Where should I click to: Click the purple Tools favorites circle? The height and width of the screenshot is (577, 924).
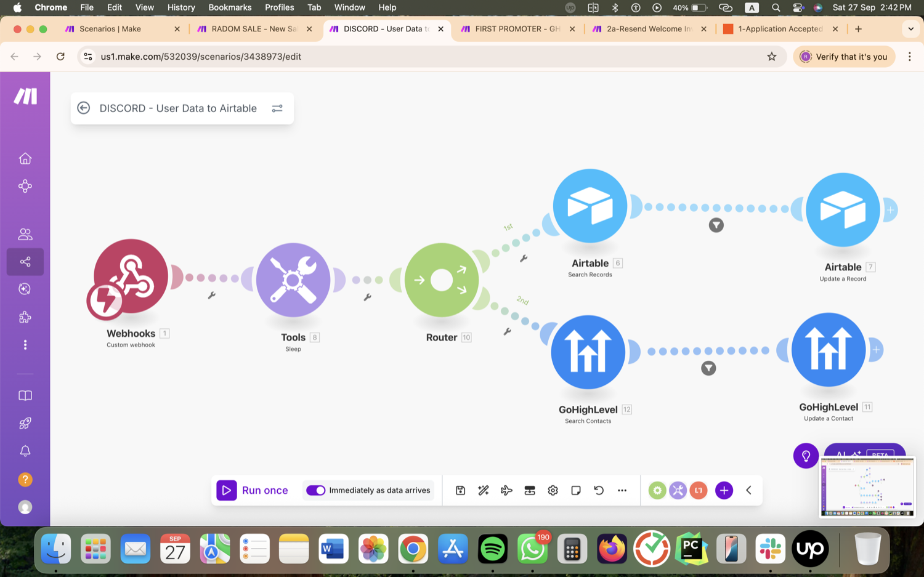[x=678, y=490]
